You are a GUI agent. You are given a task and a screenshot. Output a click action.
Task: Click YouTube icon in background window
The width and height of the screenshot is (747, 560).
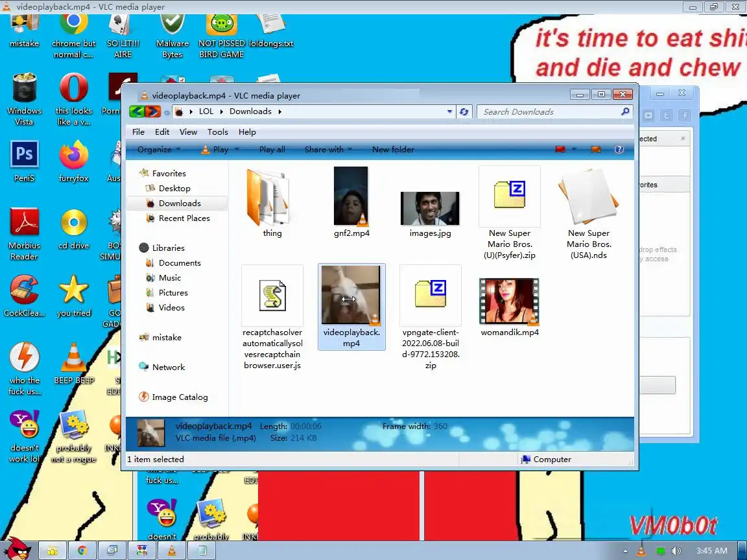pyautogui.click(x=648, y=115)
